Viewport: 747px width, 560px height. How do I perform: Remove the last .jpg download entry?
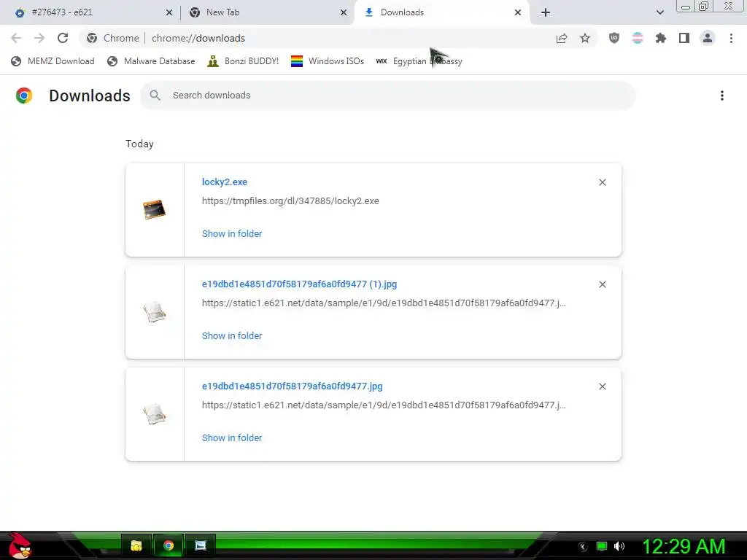coord(603,386)
